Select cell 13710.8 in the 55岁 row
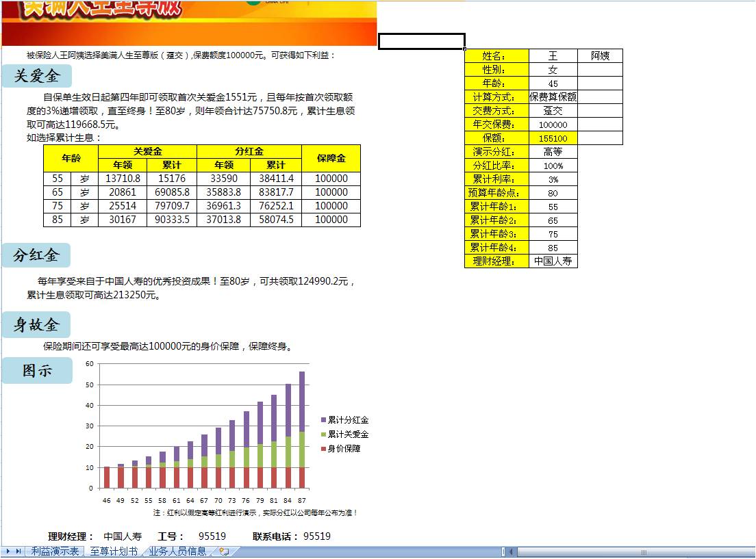 coord(123,179)
